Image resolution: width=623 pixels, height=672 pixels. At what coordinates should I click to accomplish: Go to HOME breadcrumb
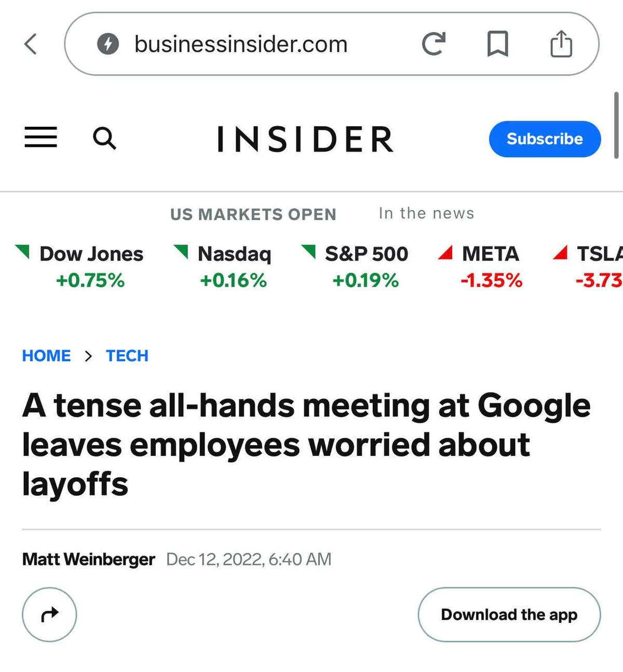coord(46,356)
